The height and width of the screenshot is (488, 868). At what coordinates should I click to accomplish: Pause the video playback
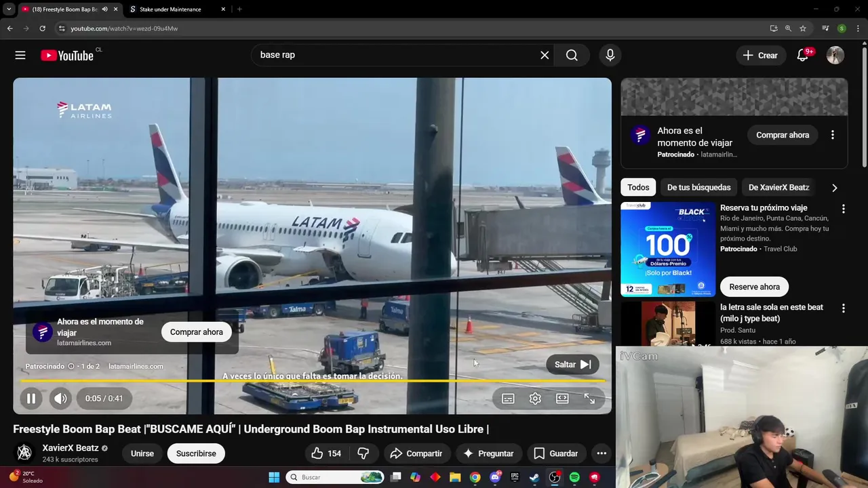pos(31,399)
